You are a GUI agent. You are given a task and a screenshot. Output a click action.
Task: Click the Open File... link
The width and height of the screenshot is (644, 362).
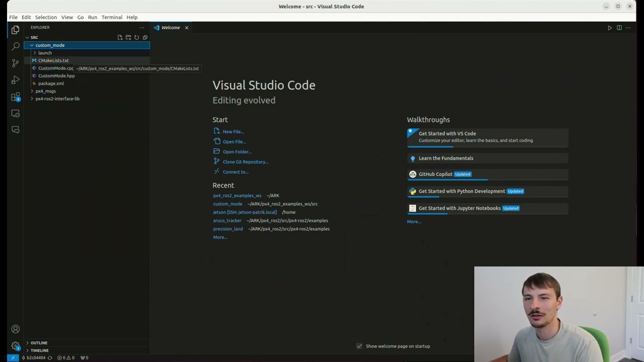(234, 142)
